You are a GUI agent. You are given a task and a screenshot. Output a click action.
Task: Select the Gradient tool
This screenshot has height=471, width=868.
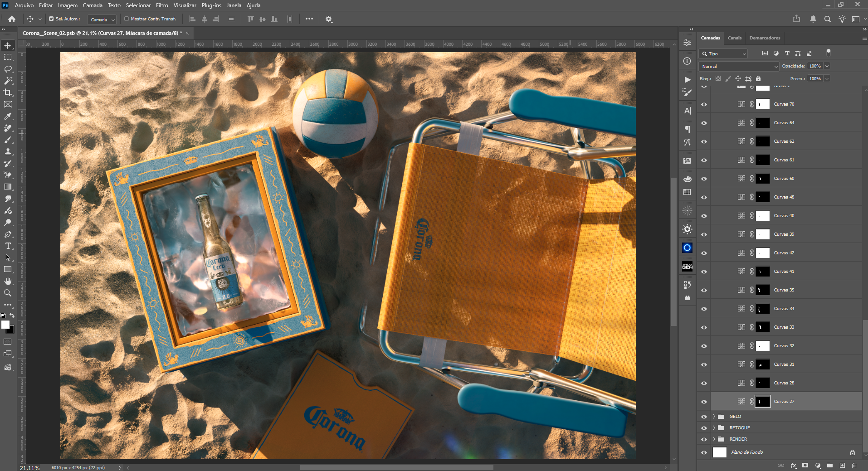(8, 187)
